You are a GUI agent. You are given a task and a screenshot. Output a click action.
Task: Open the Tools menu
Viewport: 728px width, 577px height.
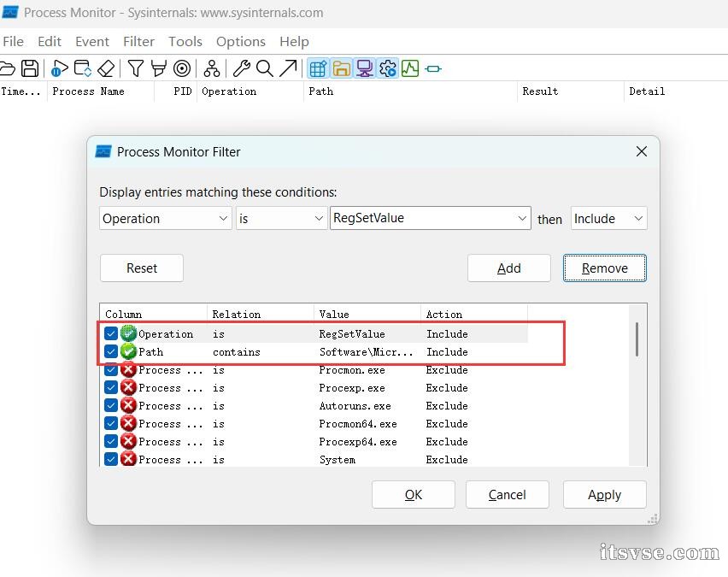[185, 41]
